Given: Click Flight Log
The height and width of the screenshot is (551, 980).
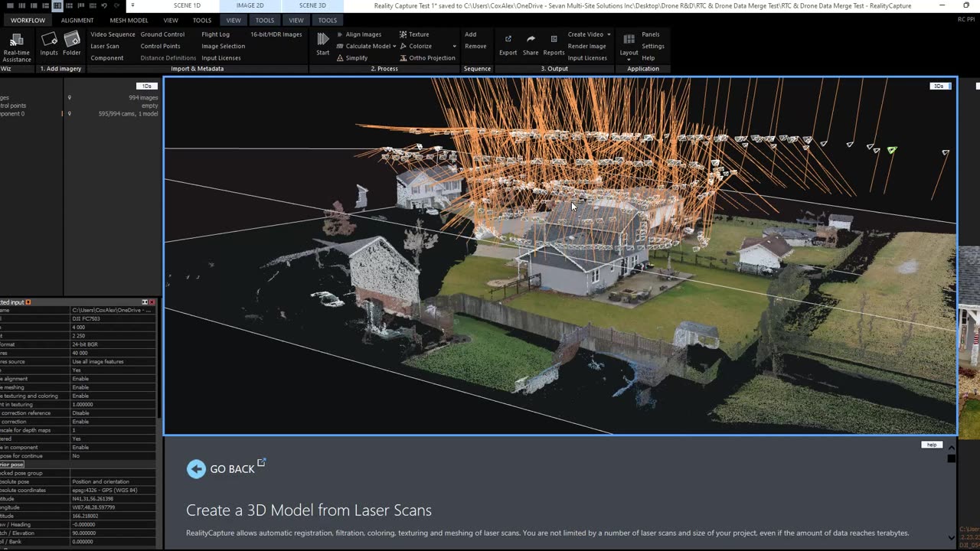Looking at the screenshot, I should 215,34.
